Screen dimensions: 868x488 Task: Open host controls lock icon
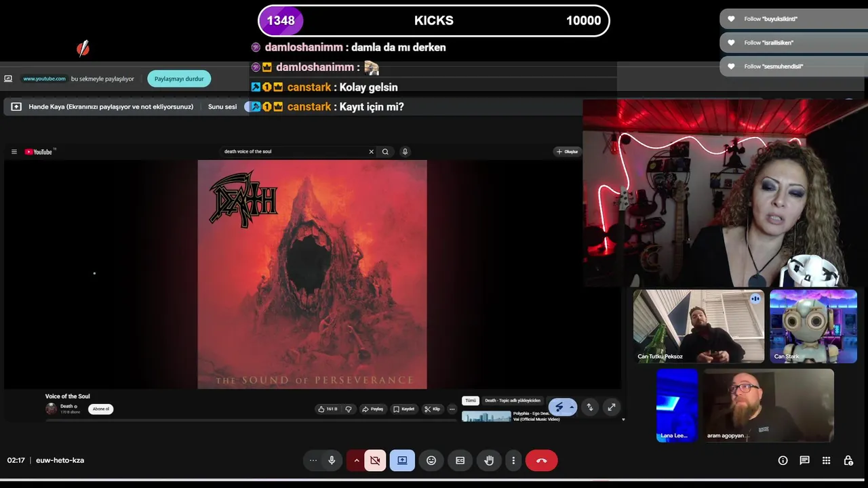848,460
